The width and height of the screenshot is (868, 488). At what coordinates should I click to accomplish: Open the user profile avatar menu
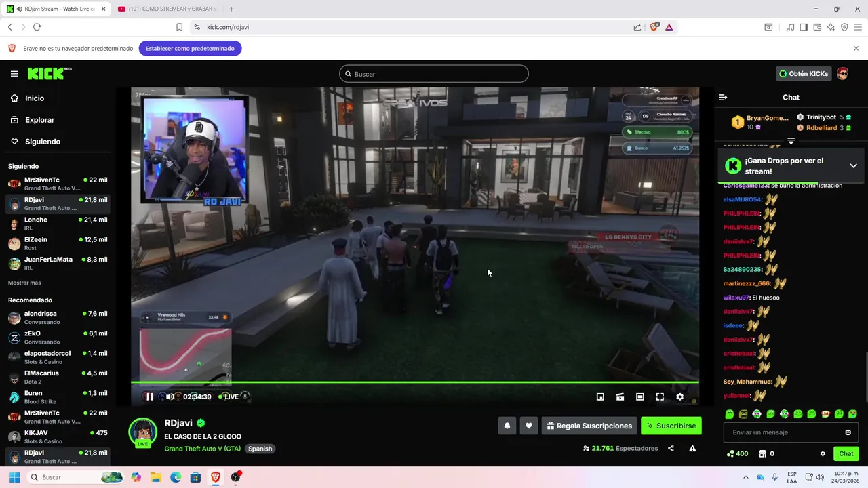[x=842, y=73]
